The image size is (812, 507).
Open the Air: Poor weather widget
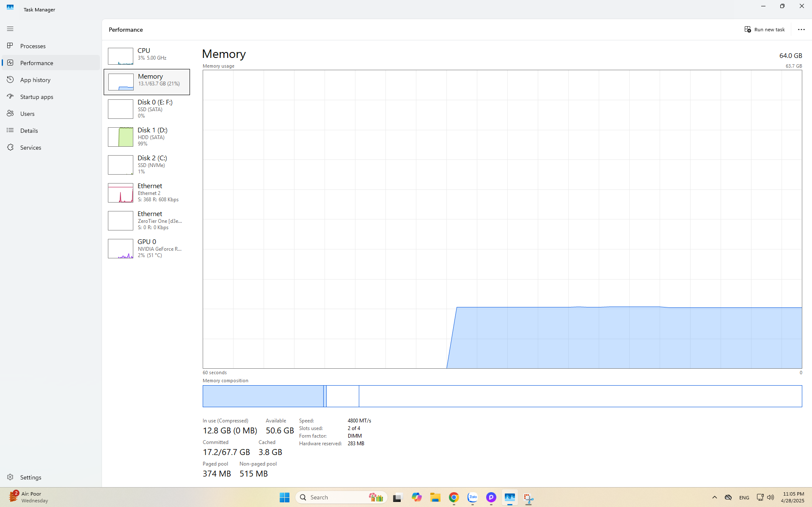point(29,497)
